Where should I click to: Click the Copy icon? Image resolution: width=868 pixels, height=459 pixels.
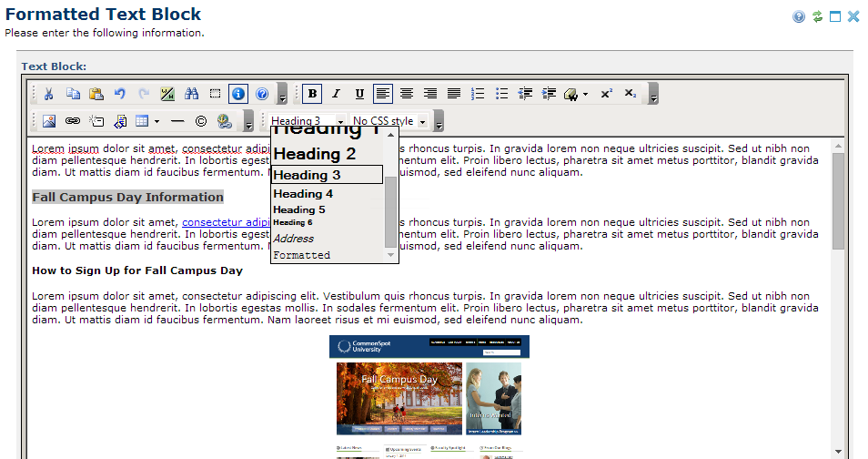[73, 94]
